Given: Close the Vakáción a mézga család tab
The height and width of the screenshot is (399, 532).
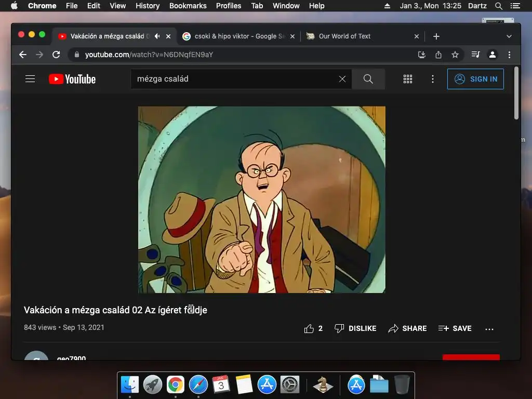Looking at the screenshot, I should (168, 36).
